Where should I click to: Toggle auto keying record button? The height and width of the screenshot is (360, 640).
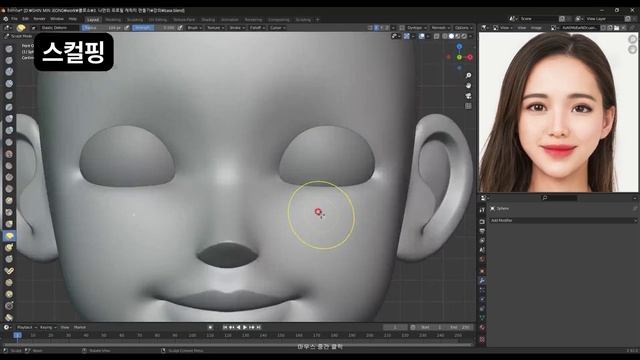[x=210, y=327]
